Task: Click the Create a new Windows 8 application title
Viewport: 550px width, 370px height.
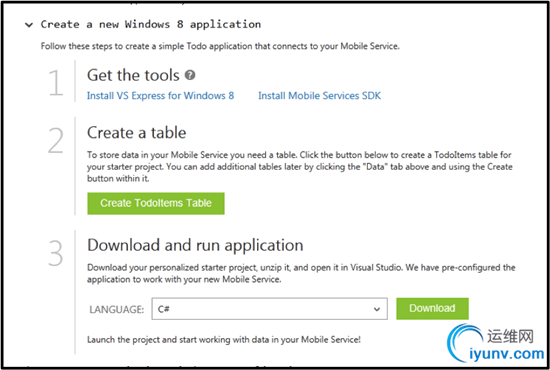Action: (150, 24)
